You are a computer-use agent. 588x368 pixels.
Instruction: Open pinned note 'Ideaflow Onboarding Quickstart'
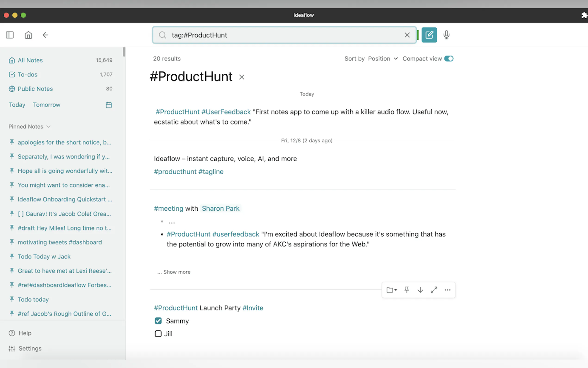pyautogui.click(x=65, y=199)
